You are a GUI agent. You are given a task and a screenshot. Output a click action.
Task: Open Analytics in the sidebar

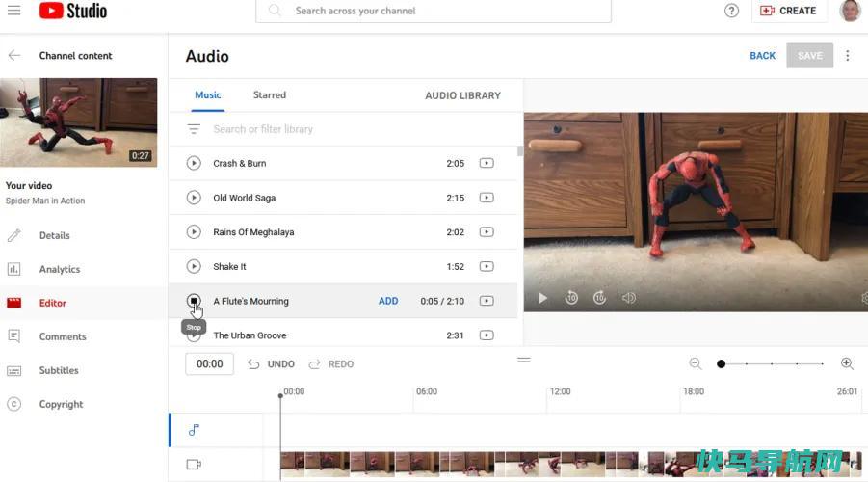59,269
